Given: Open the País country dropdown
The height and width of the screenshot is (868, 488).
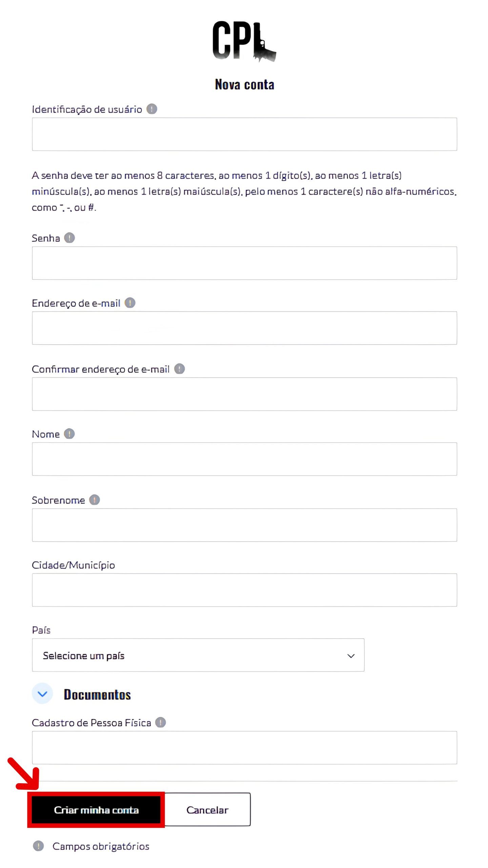Looking at the screenshot, I should (198, 655).
